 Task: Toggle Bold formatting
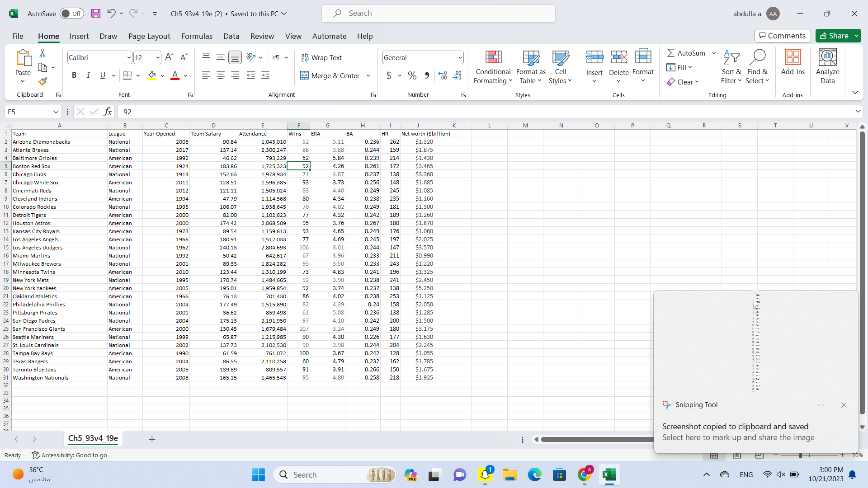coord(74,75)
